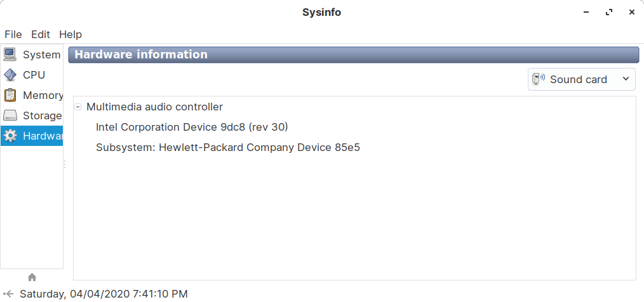Click the home icon below the sidebar
The width and height of the screenshot is (644, 302).
pos(32,277)
